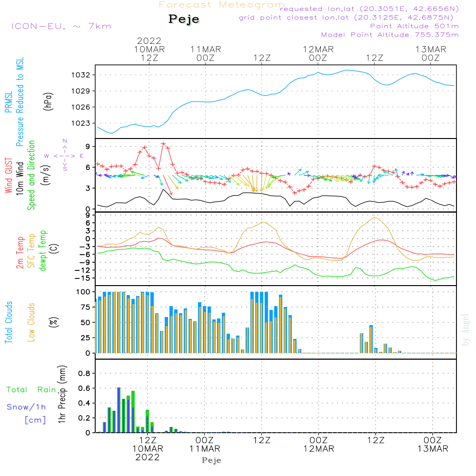Click the red "2m Temp" legend label
Screen dimensions: 476x476
pos(20,253)
